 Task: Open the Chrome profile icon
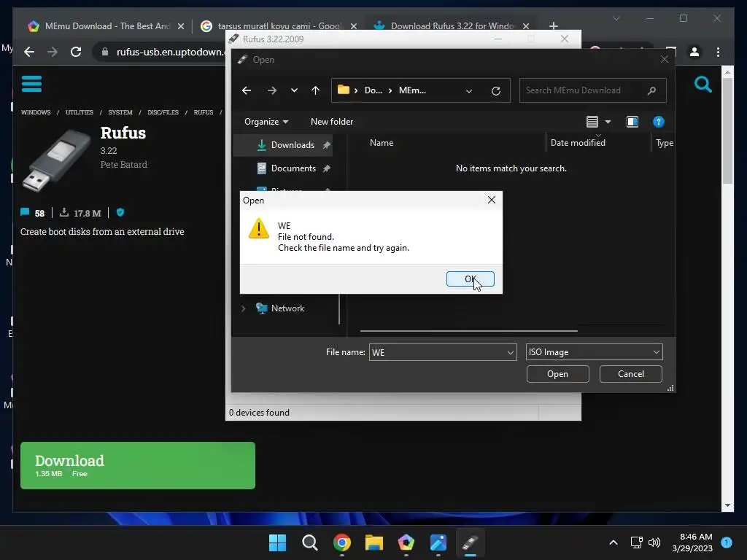pos(694,52)
